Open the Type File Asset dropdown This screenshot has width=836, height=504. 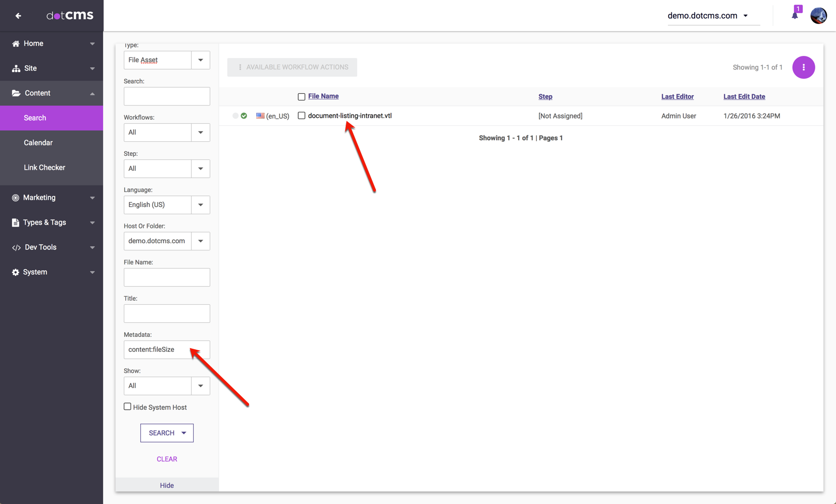[x=200, y=60]
